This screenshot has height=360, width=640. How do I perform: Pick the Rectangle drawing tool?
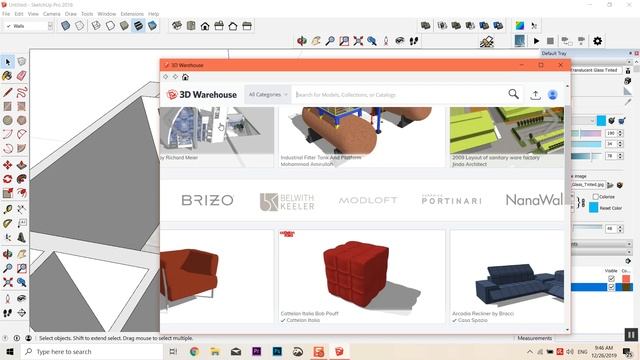click(x=7, y=107)
